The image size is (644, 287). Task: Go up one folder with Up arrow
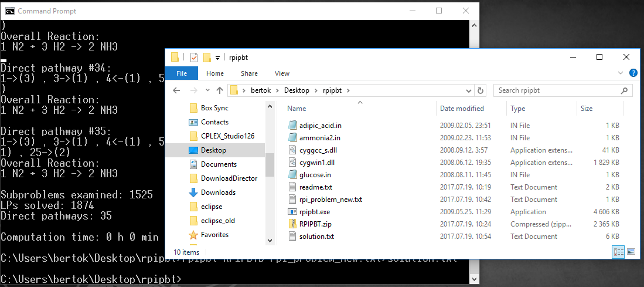coord(220,90)
